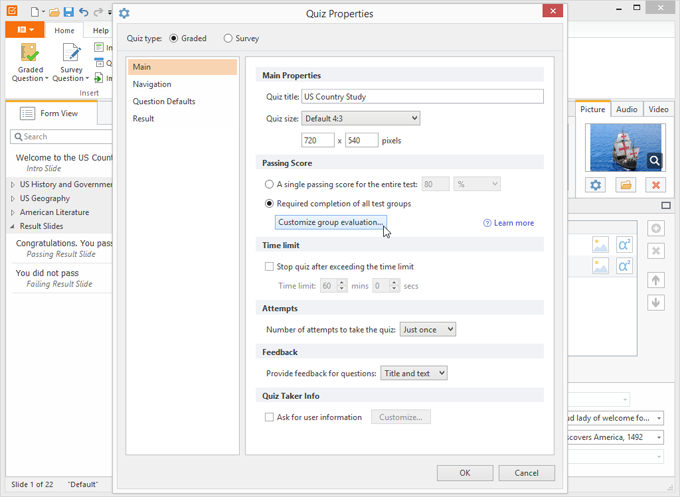Click the panel maximize square icon
This screenshot has width=680, height=497.
[x=666, y=206]
